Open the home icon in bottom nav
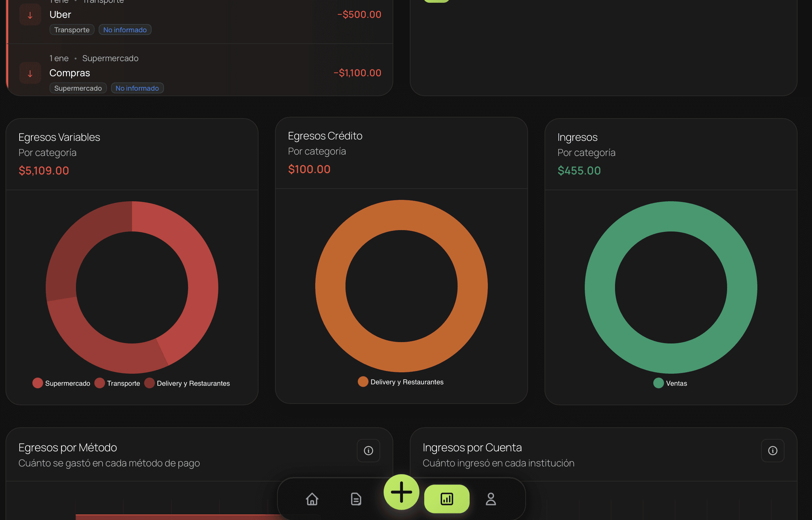Screen dimensions: 812x520 click(x=312, y=499)
